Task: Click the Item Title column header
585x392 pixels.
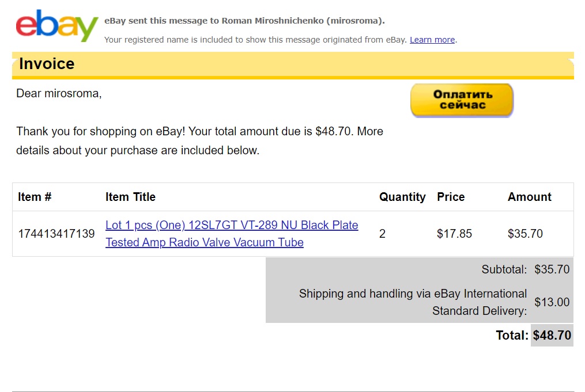Action: pos(130,197)
